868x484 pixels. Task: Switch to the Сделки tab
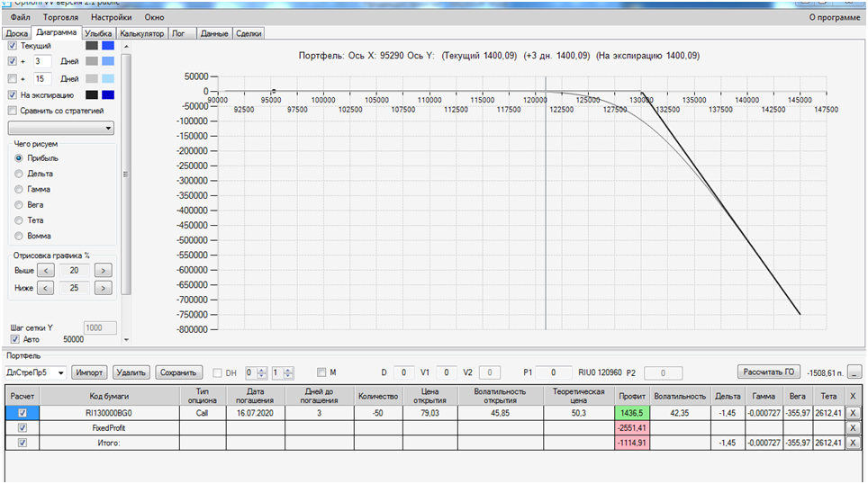click(x=249, y=33)
